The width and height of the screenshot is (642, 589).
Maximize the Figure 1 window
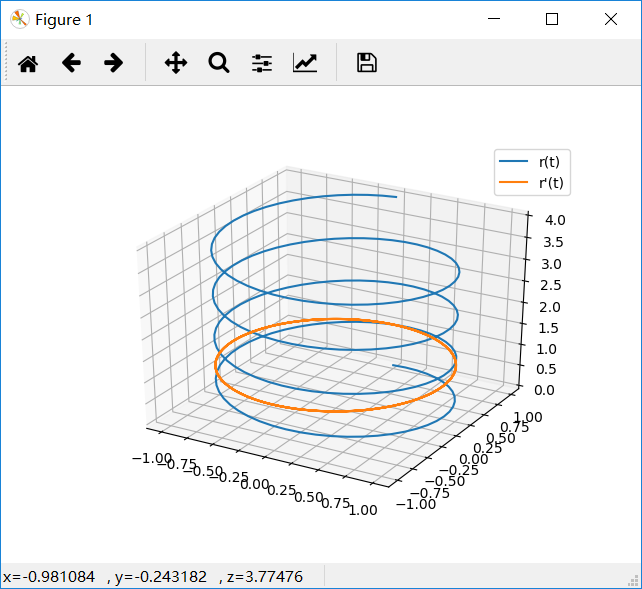552,19
